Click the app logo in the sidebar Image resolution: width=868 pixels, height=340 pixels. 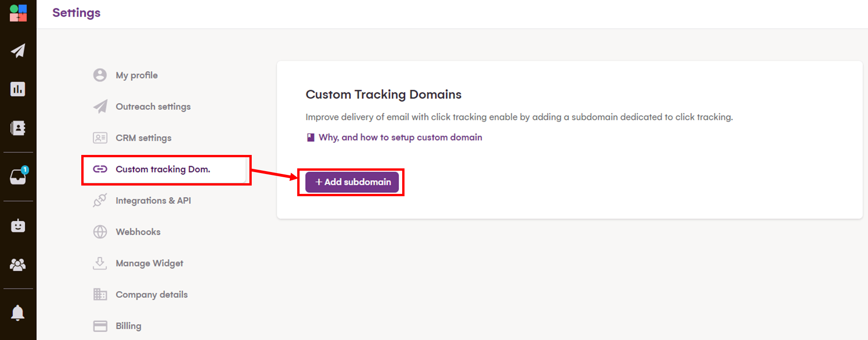18,13
